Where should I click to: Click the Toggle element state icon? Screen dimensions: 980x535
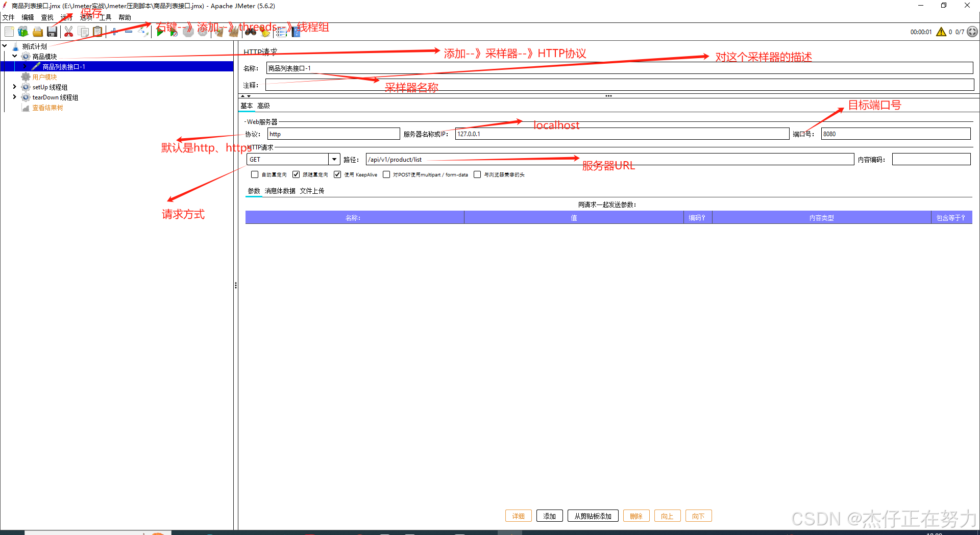point(143,32)
